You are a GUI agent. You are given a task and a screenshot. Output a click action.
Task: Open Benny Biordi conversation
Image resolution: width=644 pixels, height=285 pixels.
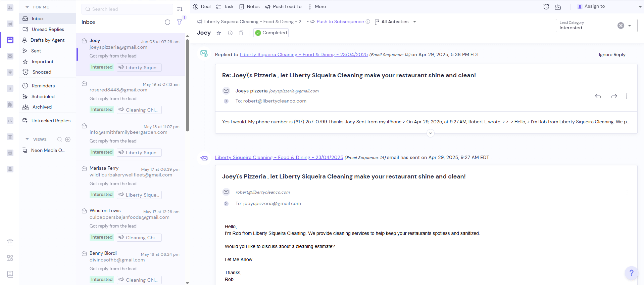[131, 266]
